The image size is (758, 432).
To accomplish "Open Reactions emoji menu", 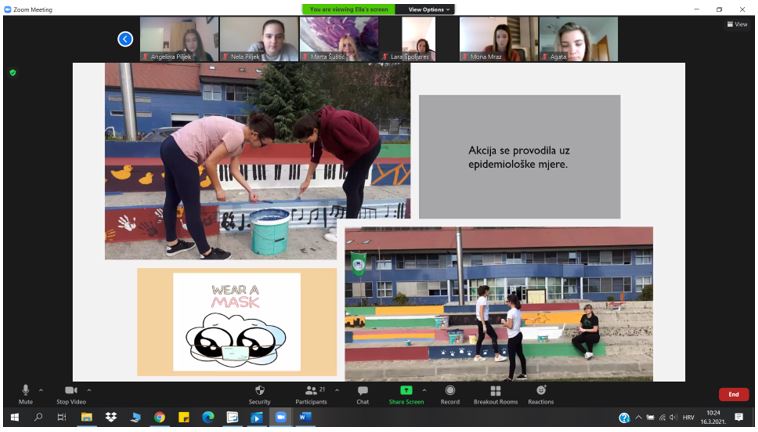I will 541,391.
